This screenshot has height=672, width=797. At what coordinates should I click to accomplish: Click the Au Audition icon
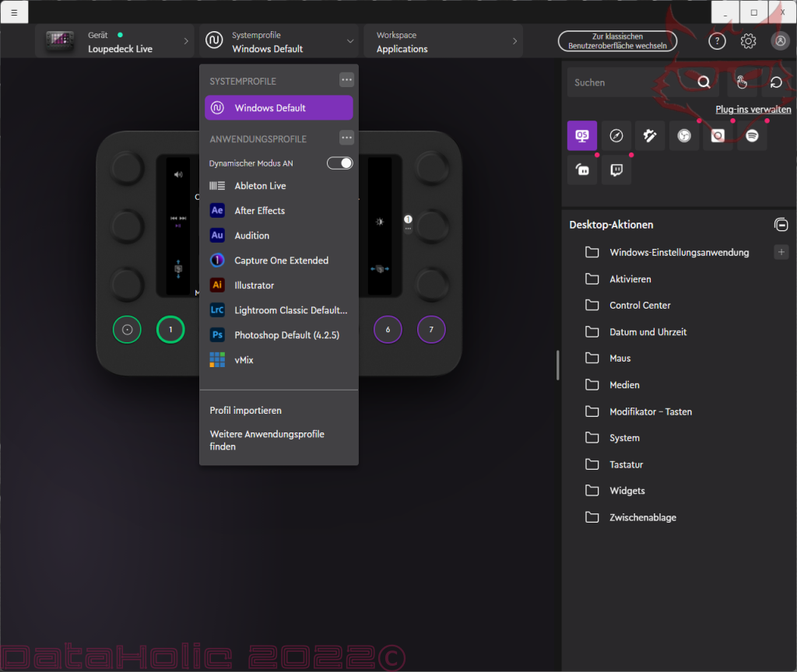(217, 235)
